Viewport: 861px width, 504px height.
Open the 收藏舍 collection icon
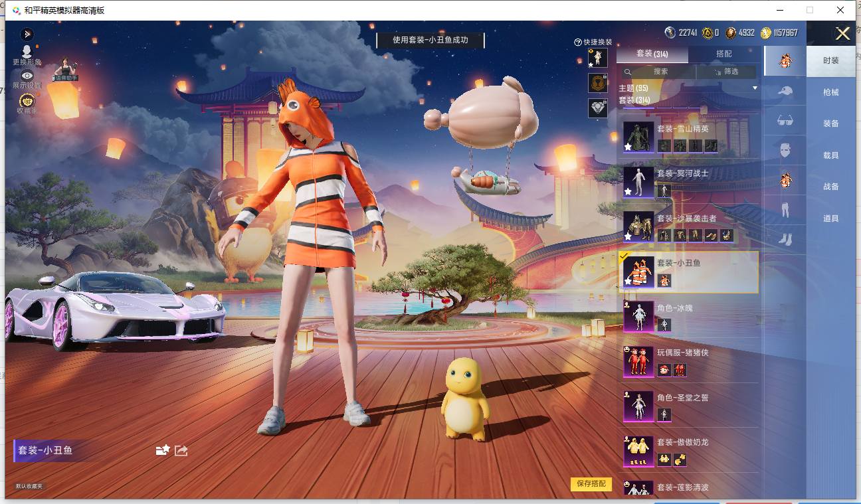coord(27,100)
